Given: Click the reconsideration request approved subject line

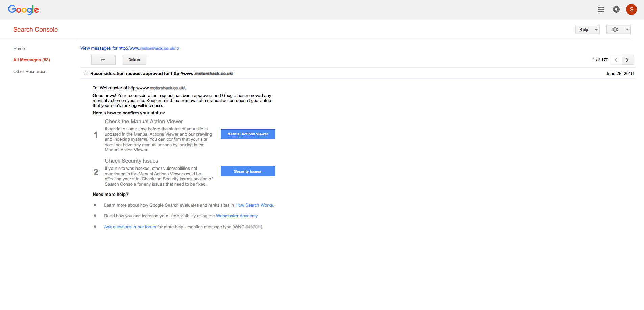Looking at the screenshot, I should pos(162,73).
